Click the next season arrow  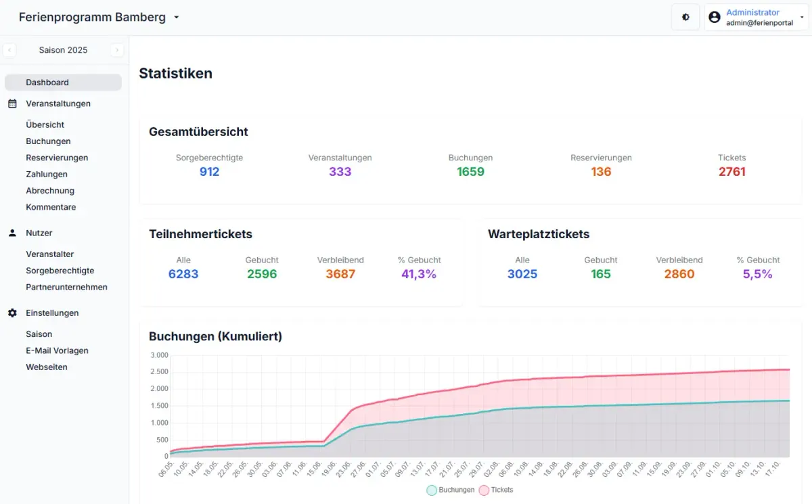click(x=117, y=50)
